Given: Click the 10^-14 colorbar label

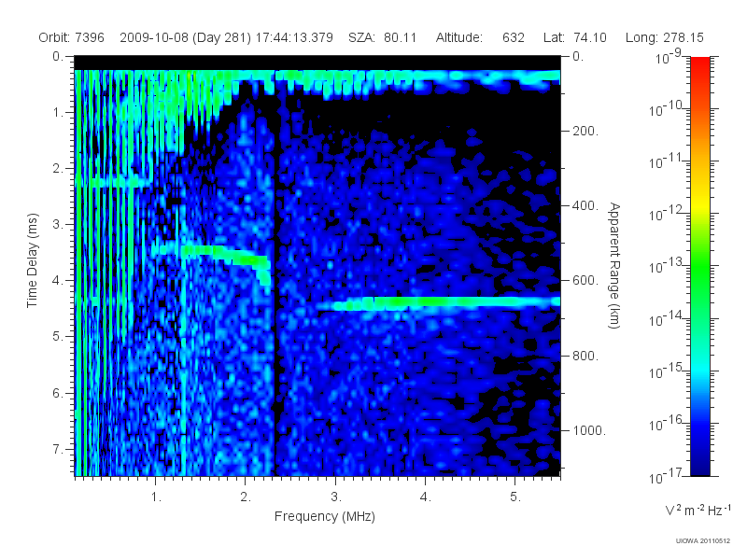Looking at the screenshot, I should coord(668,319).
